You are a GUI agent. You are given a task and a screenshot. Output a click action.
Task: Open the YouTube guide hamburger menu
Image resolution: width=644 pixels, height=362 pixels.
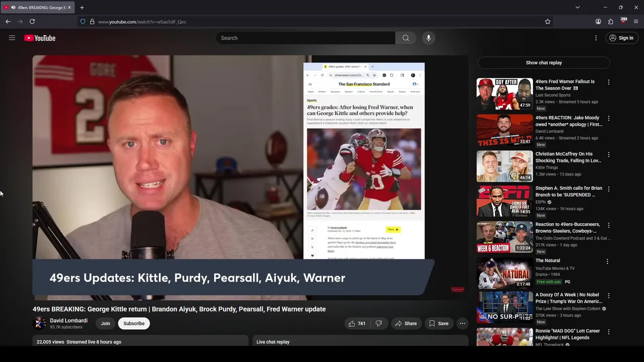click(12, 38)
